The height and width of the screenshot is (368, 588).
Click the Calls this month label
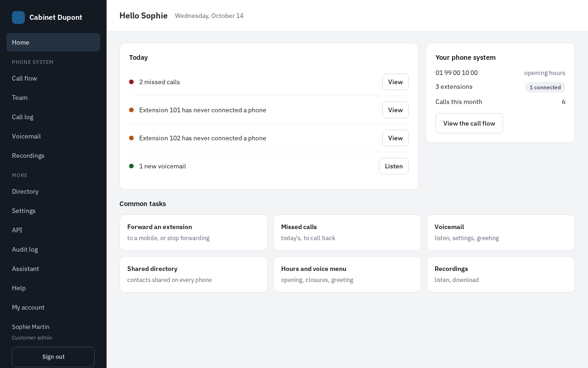[459, 102]
